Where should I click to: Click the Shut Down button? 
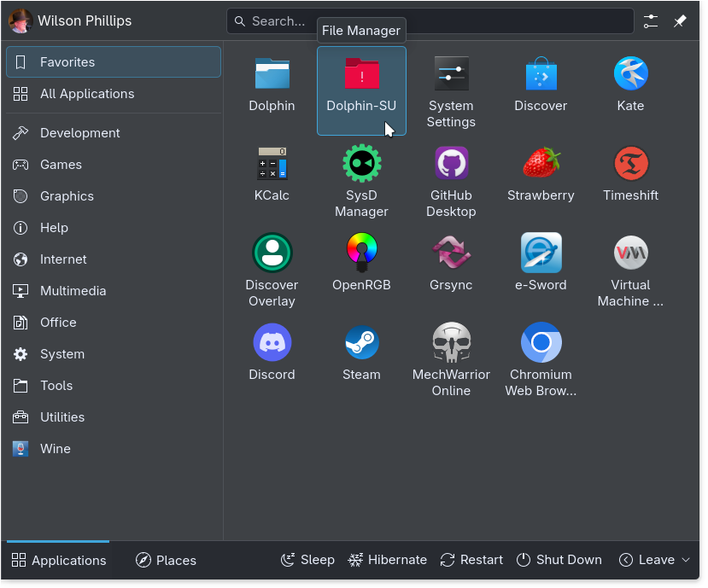tap(559, 560)
